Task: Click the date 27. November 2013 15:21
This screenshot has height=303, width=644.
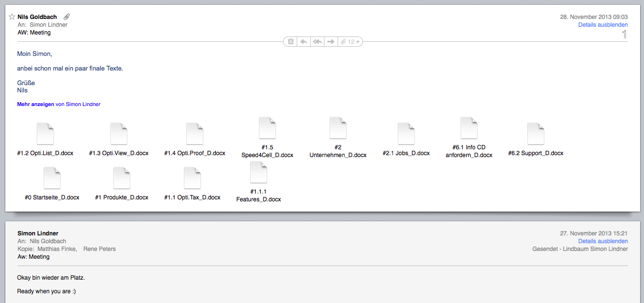Action: click(x=594, y=233)
